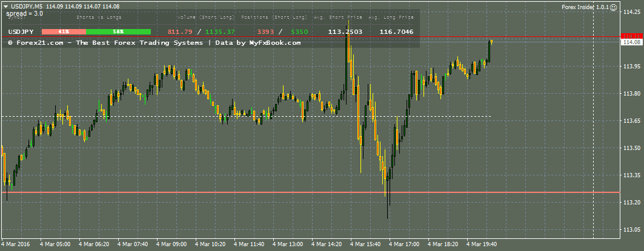The image size is (644, 251).
Task: Click the 4 Mar 05:00 time label
Action: click(55, 244)
